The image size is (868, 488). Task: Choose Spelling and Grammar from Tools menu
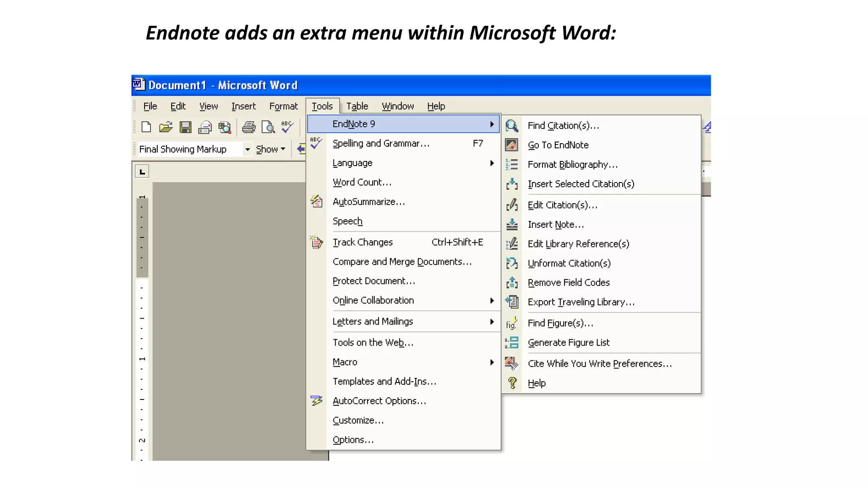coord(403,144)
